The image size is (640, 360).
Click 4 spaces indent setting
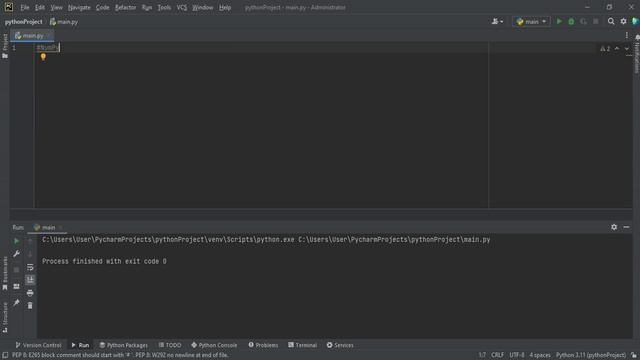pos(540,355)
